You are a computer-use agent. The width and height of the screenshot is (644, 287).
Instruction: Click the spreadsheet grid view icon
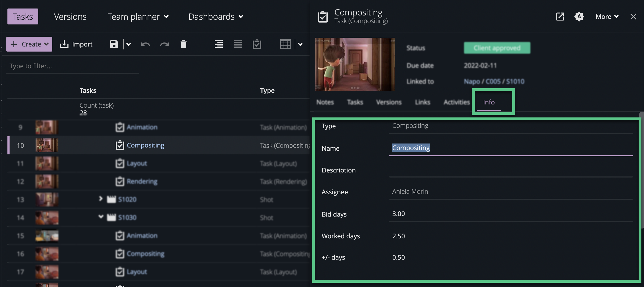pyautogui.click(x=285, y=44)
